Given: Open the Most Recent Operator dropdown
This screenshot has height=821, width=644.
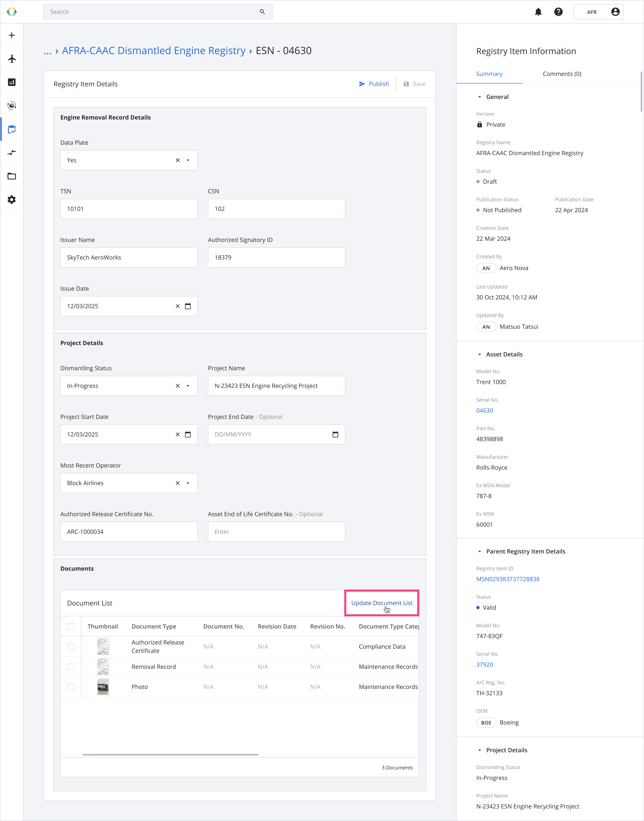Looking at the screenshot, I should click(x=188, y=483).
